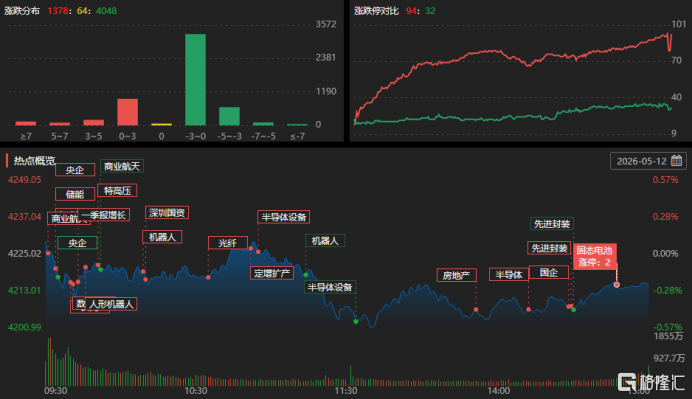This screenshot has height=399, width=692.
Task: Open the 光纤 hotspot tag
Action: point(228,243)
